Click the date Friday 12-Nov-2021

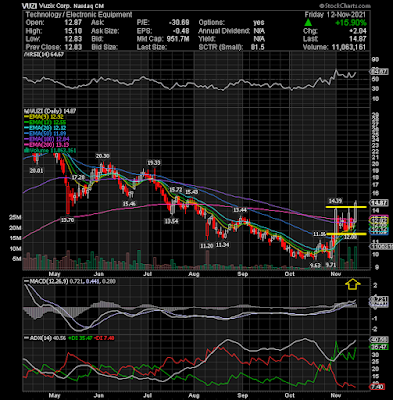335,15
